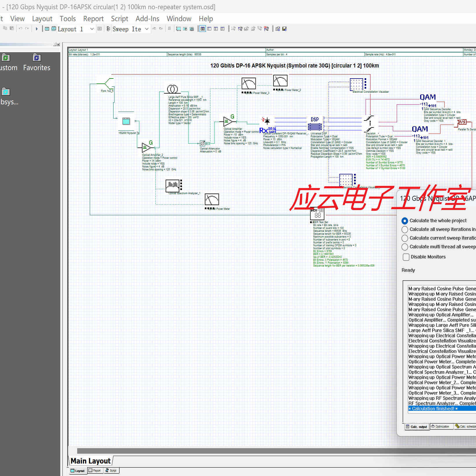Open the 16QAM Nyquist Tx transmitter block
Screen dimensions: 476x476
coord(127,122)
